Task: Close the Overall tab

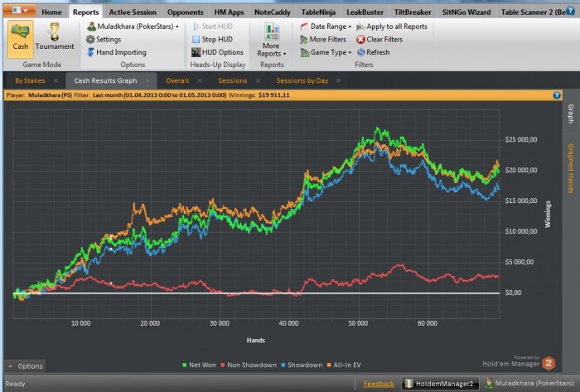Action: [200, 80]
